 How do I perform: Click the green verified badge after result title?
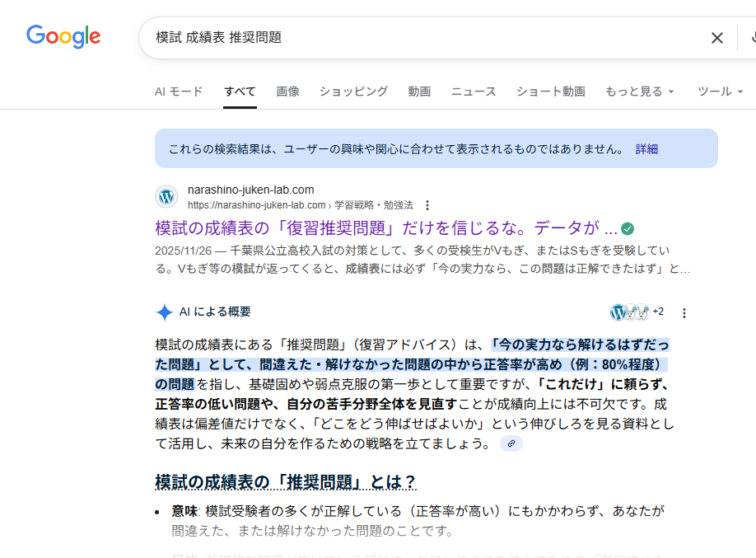(628, 228)
